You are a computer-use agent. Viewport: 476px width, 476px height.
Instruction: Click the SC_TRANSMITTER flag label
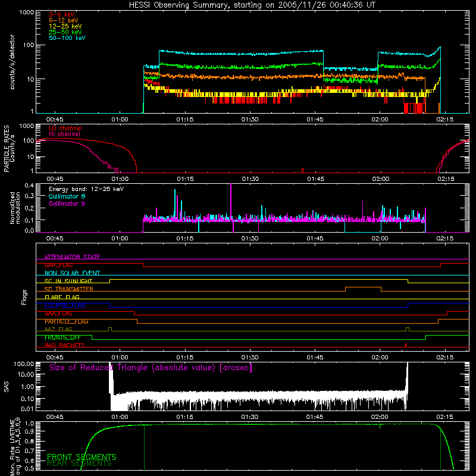[69, 289]
